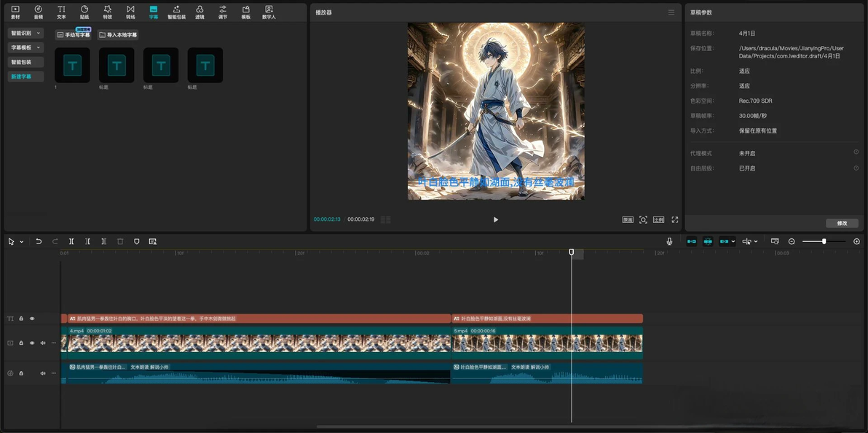Mute the main video track
This screenshot has height=433, width=868.
point(43,343)
